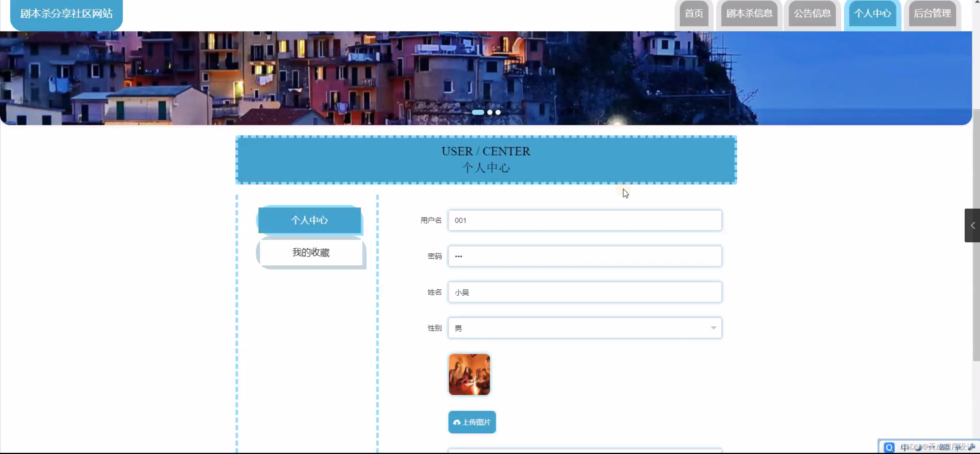Click the 个人中心 sidebar menu item
980x454 pixels.
310,220
